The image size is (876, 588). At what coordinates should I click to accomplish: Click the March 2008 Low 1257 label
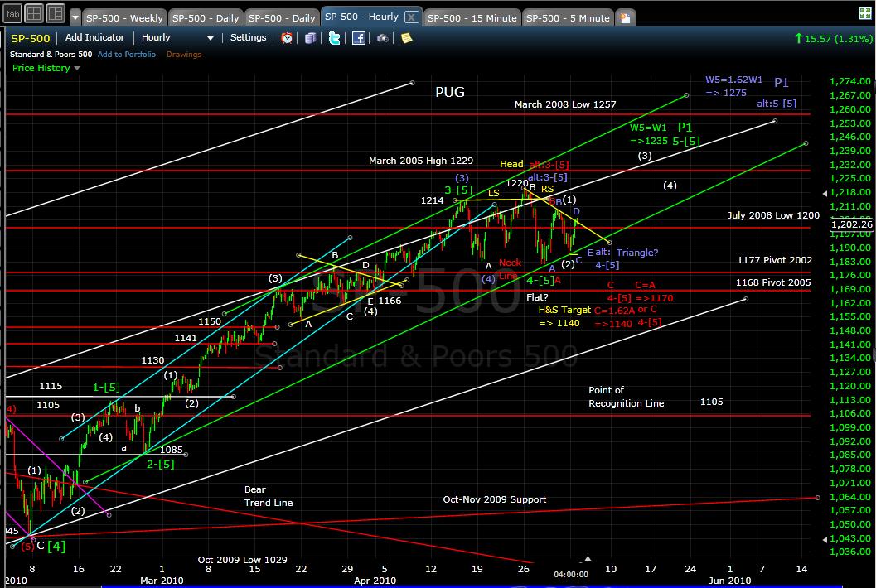tap(565, 104)
